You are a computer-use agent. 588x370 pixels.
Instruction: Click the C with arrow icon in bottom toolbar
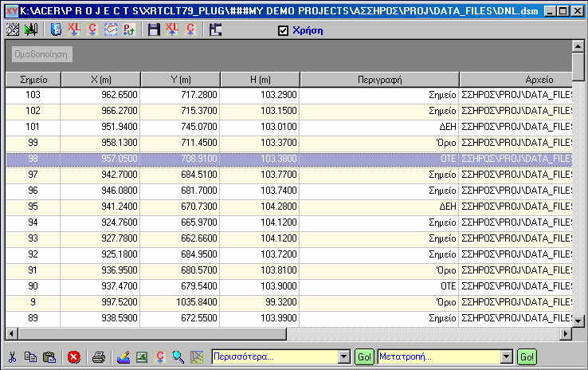coord(160,357)
